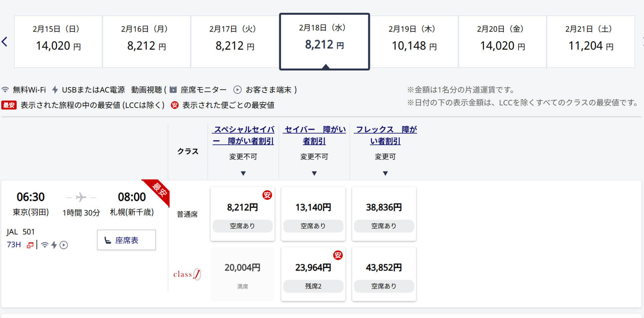Image resolution: width=644 pixels, height=318 pixels.
Task: Expand the スペシャルセイバー fare details arrow
Action: click(243, 173)
